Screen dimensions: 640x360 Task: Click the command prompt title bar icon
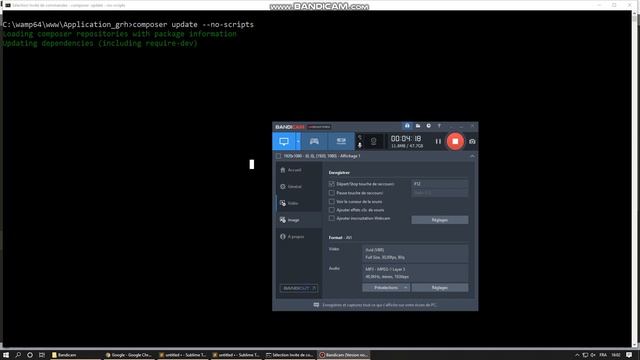[x=8, y=5]
